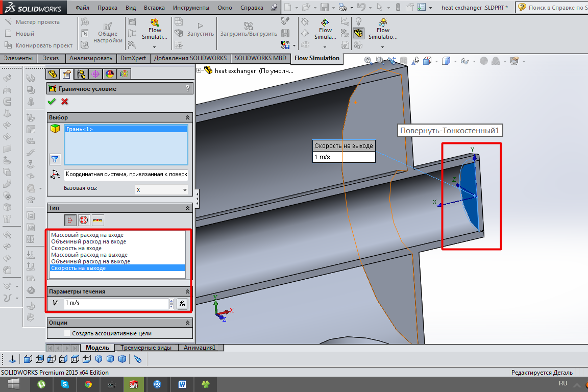588x392 pixels.
Task: Open the Вставка menu
Action: [154, 8]
